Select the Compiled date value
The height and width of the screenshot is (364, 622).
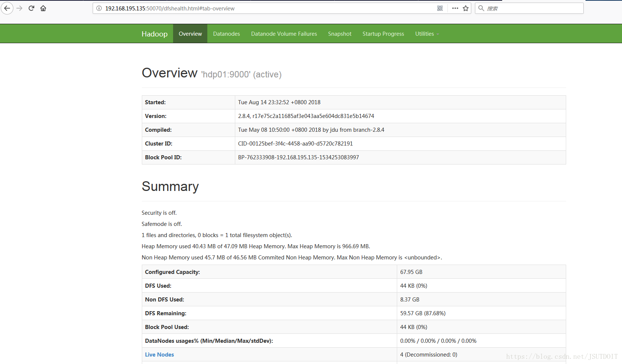[311, 130]
